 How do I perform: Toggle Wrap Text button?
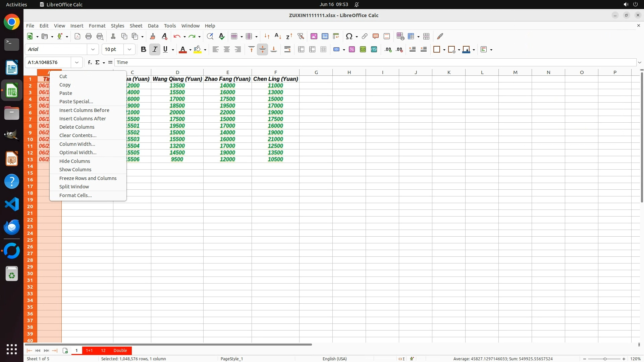(x=287, y=50)
